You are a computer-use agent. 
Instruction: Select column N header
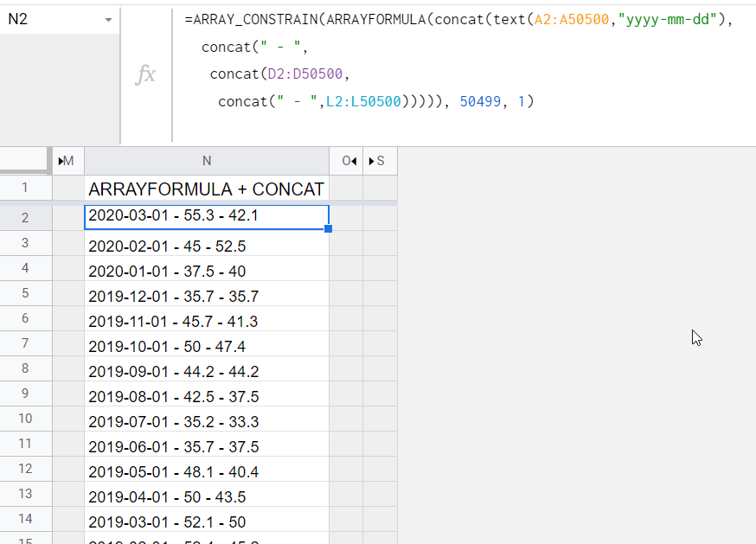click(207, 161)
